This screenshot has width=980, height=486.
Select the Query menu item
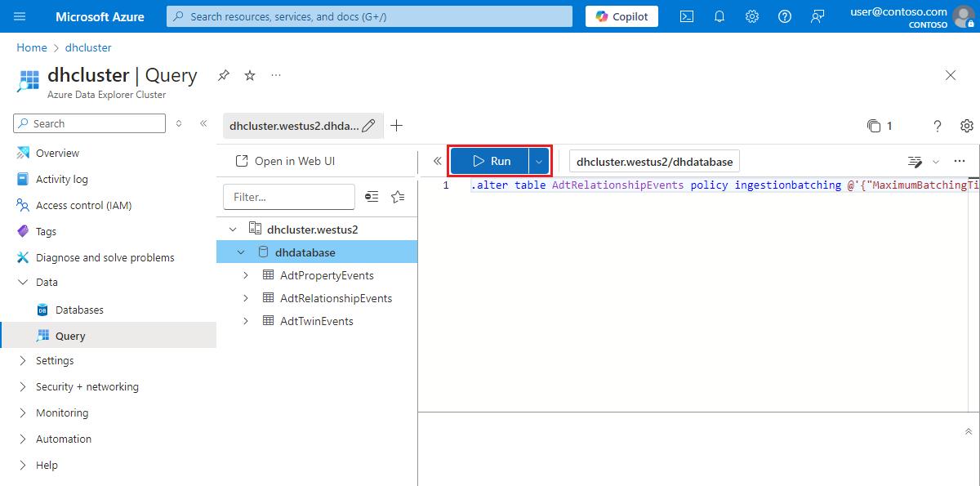(x=108, y=336)
